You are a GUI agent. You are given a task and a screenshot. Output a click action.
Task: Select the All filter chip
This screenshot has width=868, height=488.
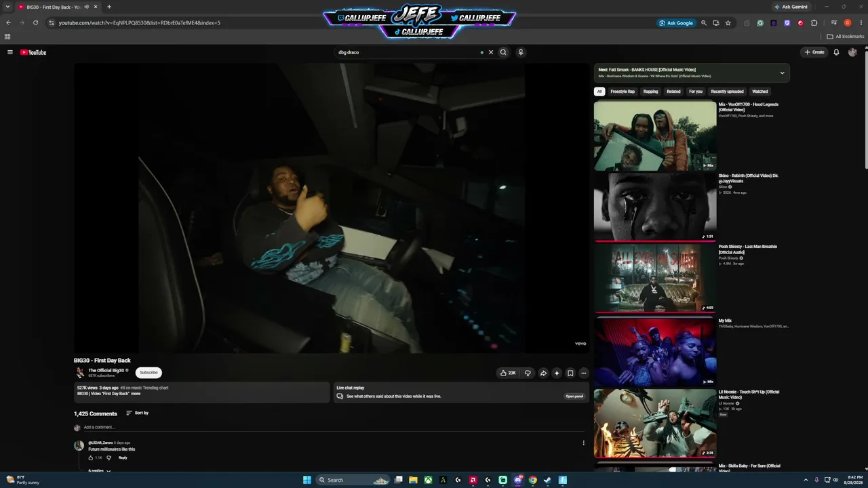(x=599, y=91)
